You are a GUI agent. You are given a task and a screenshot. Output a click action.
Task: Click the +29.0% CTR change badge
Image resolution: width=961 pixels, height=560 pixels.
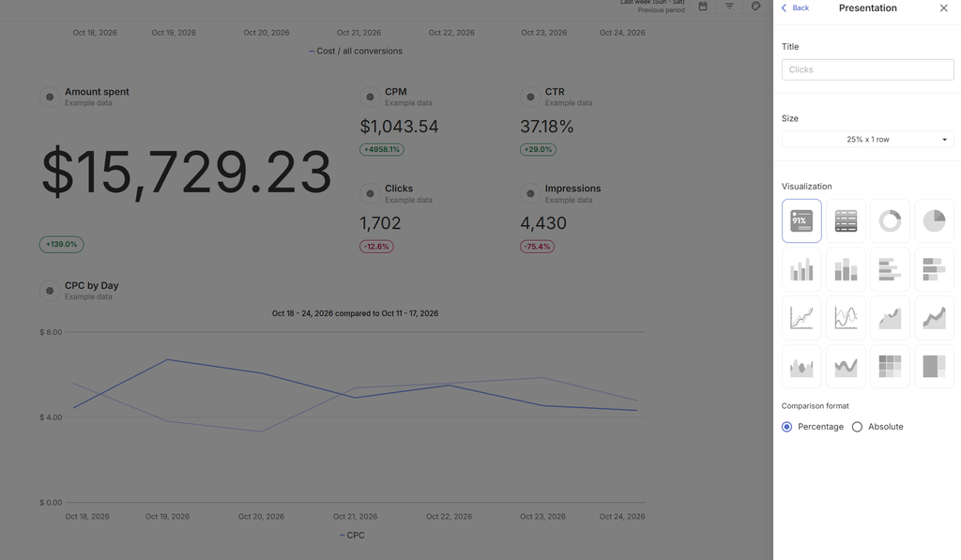pyautogui.click(x=538, y=149)
